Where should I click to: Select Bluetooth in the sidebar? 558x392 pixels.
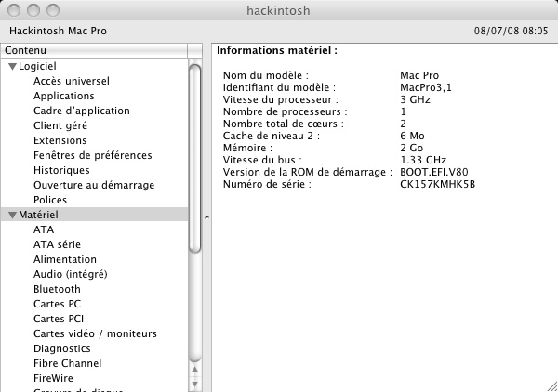coord(57,289)
